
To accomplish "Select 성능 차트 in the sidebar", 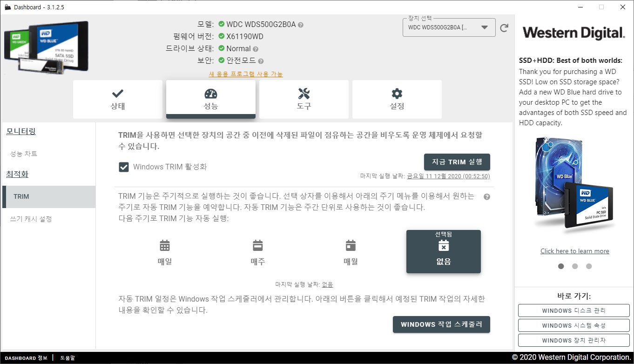I will (24, 154).
